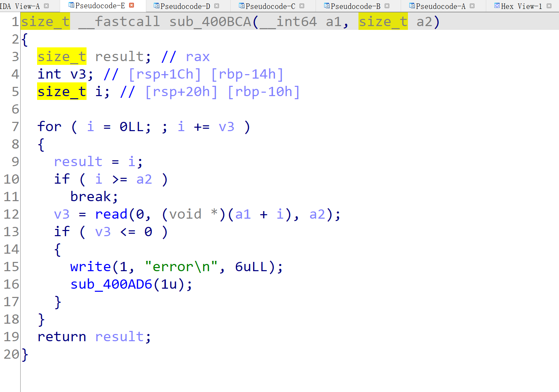Click result in the return statement

(119, 336)
